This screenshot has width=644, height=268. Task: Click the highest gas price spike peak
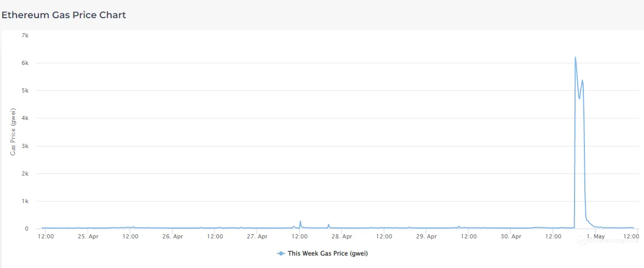[575, 57]
